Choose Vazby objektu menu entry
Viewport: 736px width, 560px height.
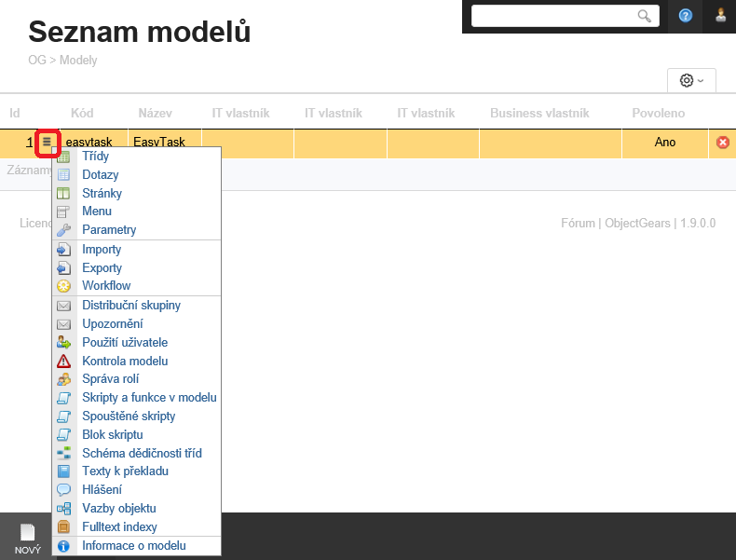pyautogui.click(x=118, y=509)
